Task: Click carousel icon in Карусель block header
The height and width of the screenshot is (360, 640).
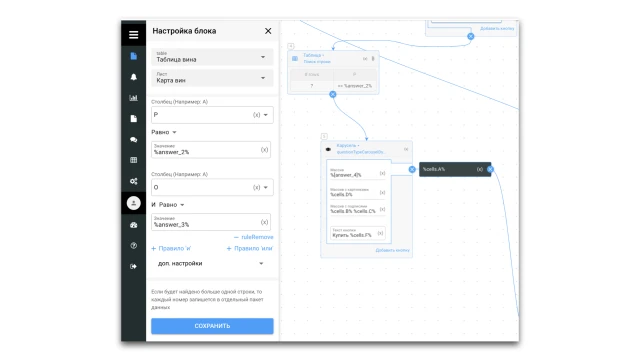Action: (x=328, y=149)
